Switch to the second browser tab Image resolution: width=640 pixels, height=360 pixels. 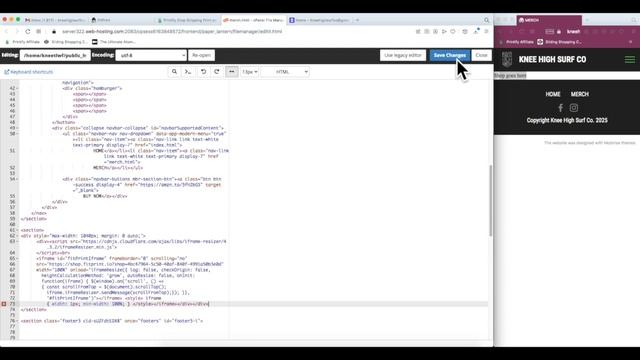click(121, 20)
